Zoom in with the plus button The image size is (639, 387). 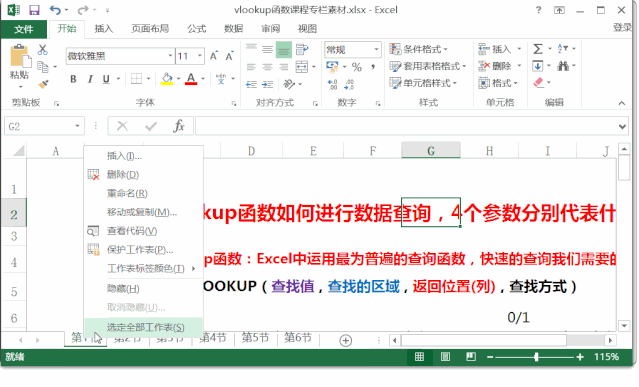pos(580,357)
